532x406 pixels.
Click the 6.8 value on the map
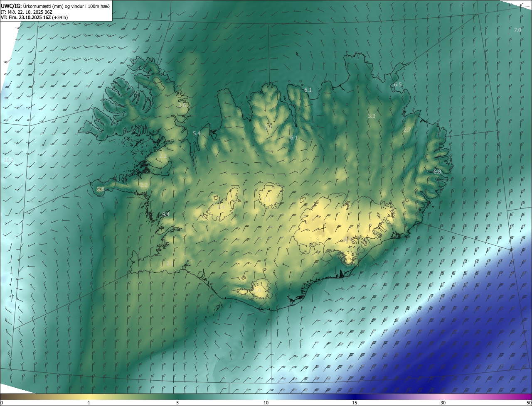(x=437, y=171)
